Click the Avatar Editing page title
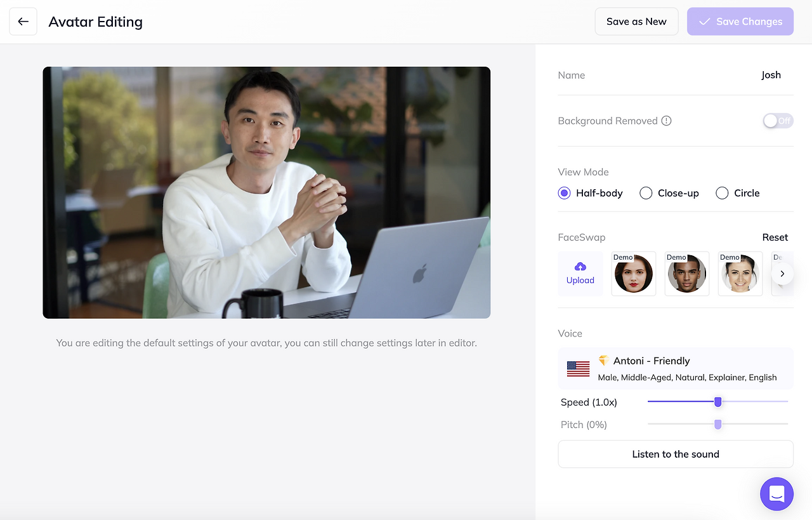Screen dimensions: 812x520 pyautogui.click(x=95, y=22)
